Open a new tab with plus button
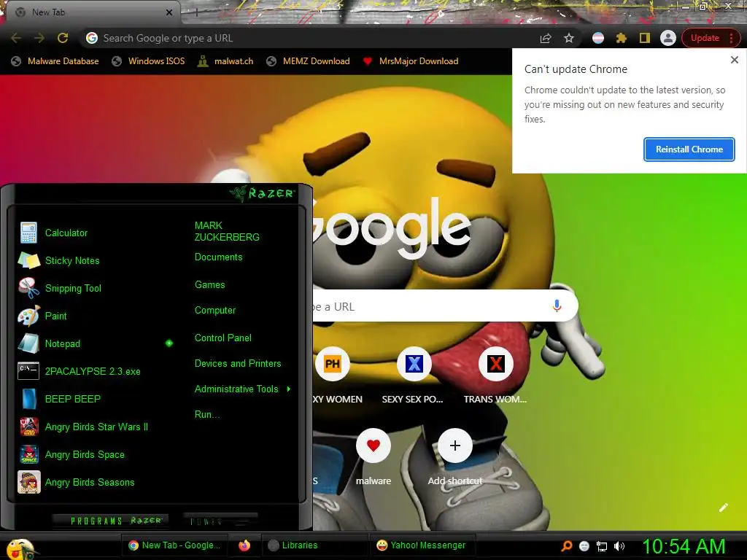The height and width of the screenshot is (560, 747). coord(196,13)
